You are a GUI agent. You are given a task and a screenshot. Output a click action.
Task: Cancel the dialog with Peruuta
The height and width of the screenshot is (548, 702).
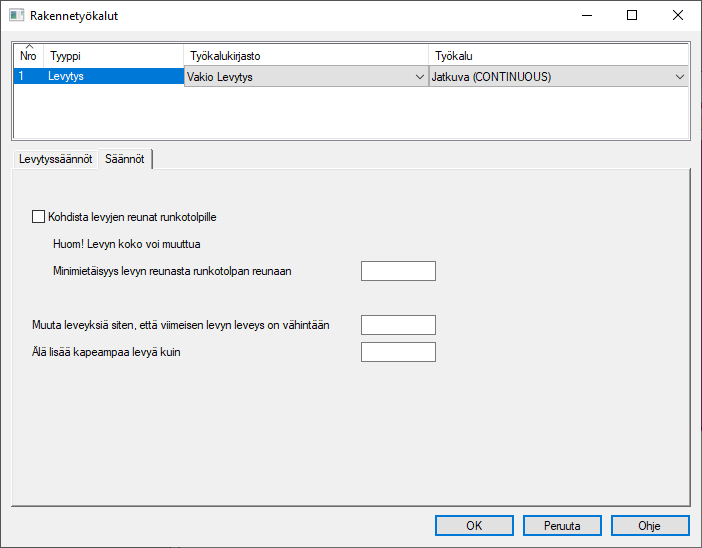tap(561, 525)
